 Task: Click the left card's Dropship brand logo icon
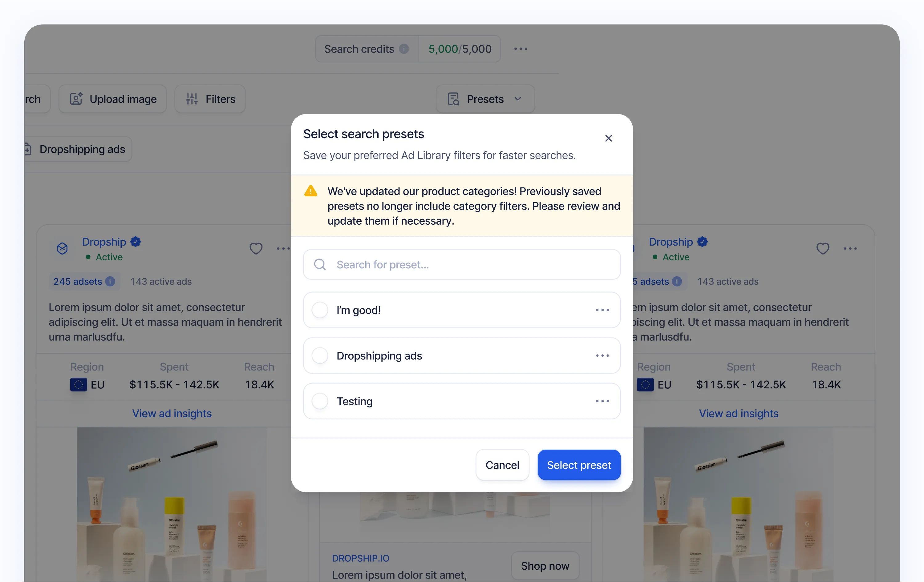coord(62,248)
